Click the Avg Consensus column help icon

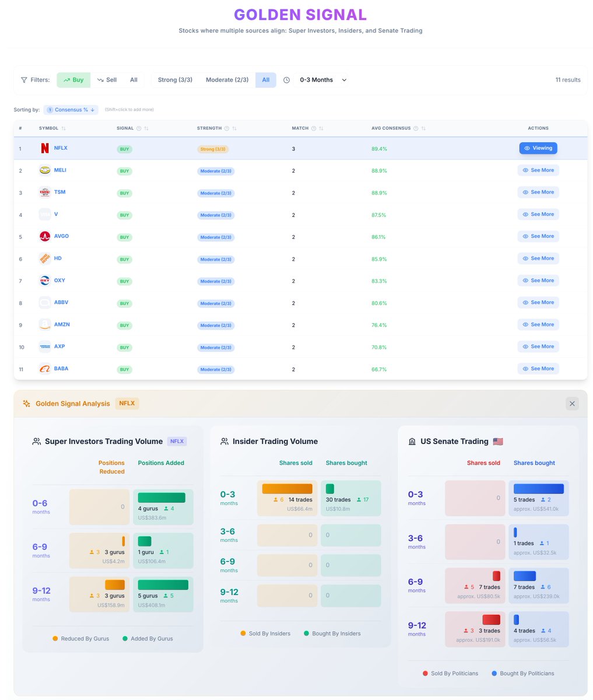tap(416, 128)
